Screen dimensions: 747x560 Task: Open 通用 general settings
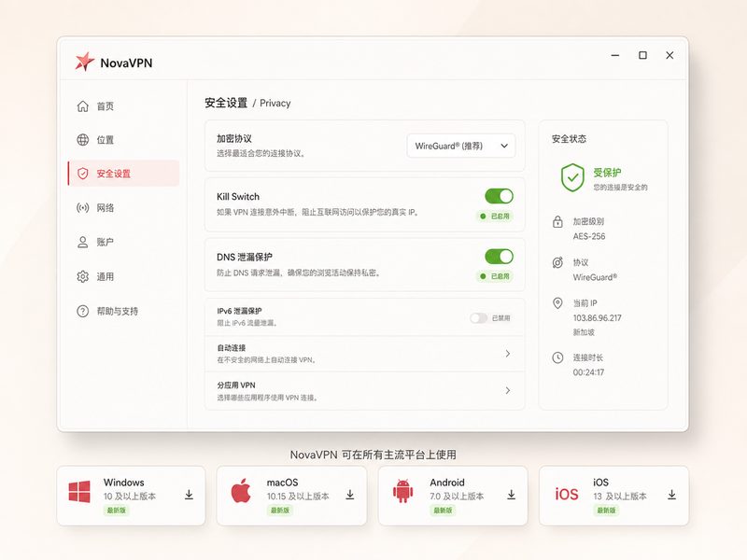pos(124,276)
